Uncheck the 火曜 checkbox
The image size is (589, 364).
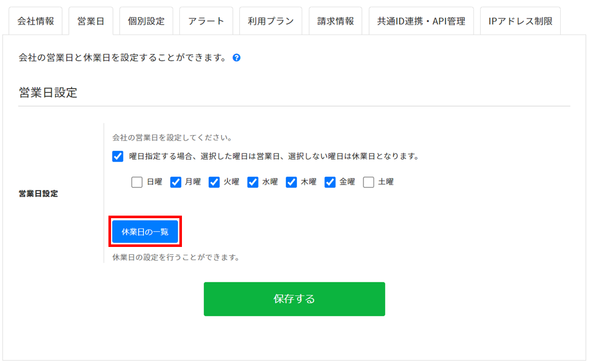pyautogui.click(x=214, y=182)
